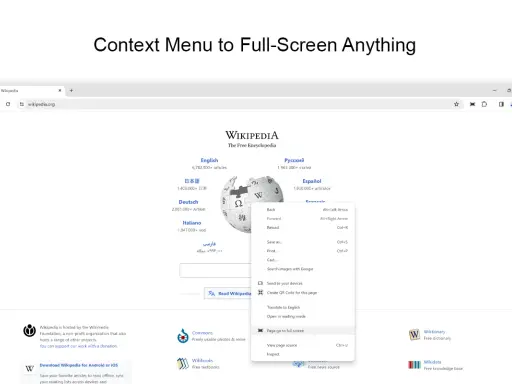
Task: Open the Русский Wikipedia link
Action: [294, 160]
